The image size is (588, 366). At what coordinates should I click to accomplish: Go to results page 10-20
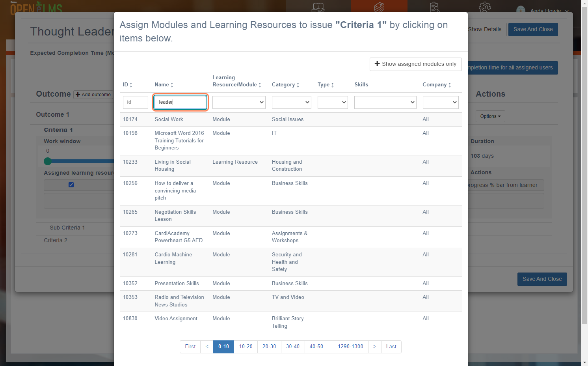pyautogui.click(x=246, y=347)
